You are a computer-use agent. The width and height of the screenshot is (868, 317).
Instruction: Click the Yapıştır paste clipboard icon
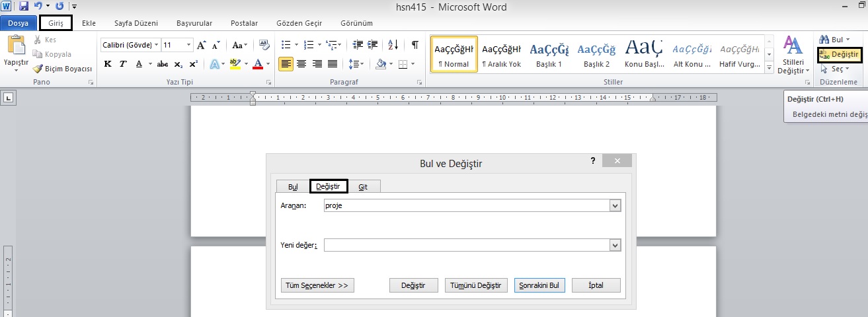[16, 46]
